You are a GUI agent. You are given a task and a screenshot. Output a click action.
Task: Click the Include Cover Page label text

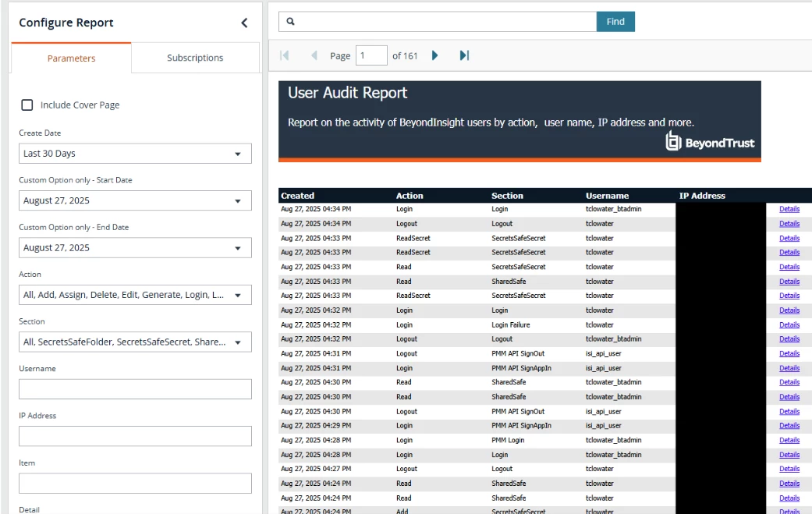tap(80, 105)
